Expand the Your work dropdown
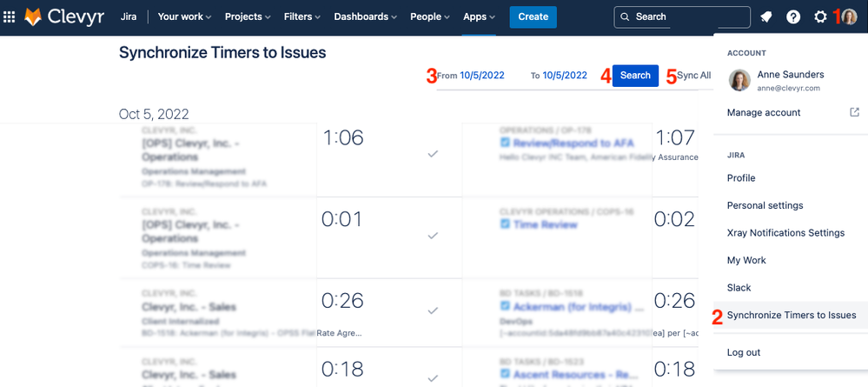 coord(185,17)
